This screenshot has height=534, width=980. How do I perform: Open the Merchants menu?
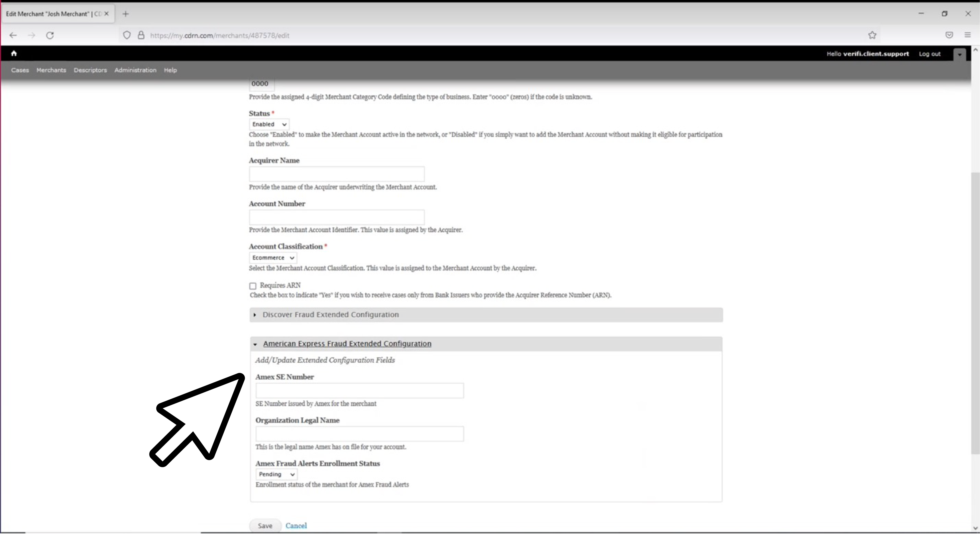pyautogui.click(x=51, y=70)
